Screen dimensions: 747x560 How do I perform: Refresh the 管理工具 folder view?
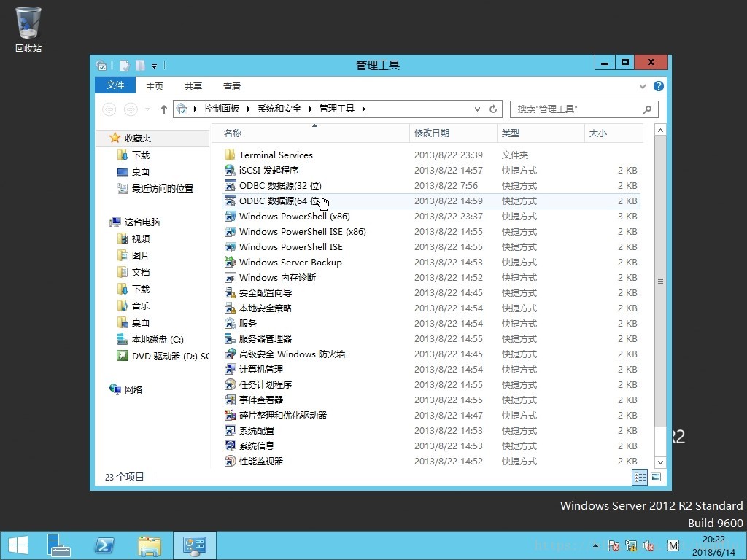click(x=493, y=109)
